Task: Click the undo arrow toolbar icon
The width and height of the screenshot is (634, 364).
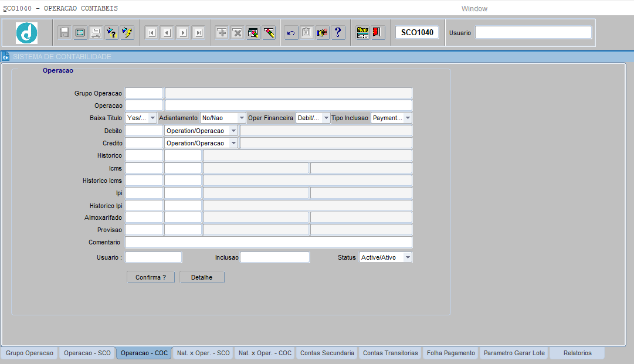Action: click(291, 33)
